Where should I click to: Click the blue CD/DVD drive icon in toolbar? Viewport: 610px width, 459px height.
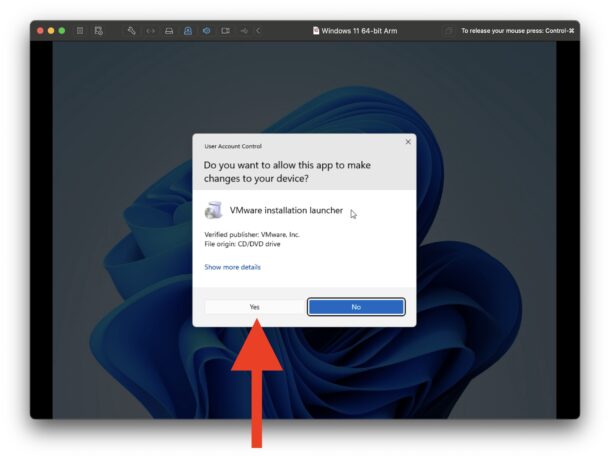click(188, 31)
